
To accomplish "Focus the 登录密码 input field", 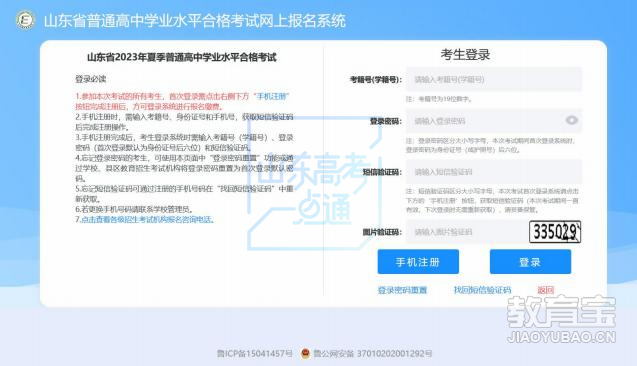I will pyautogui.click(x=494, y=121).
